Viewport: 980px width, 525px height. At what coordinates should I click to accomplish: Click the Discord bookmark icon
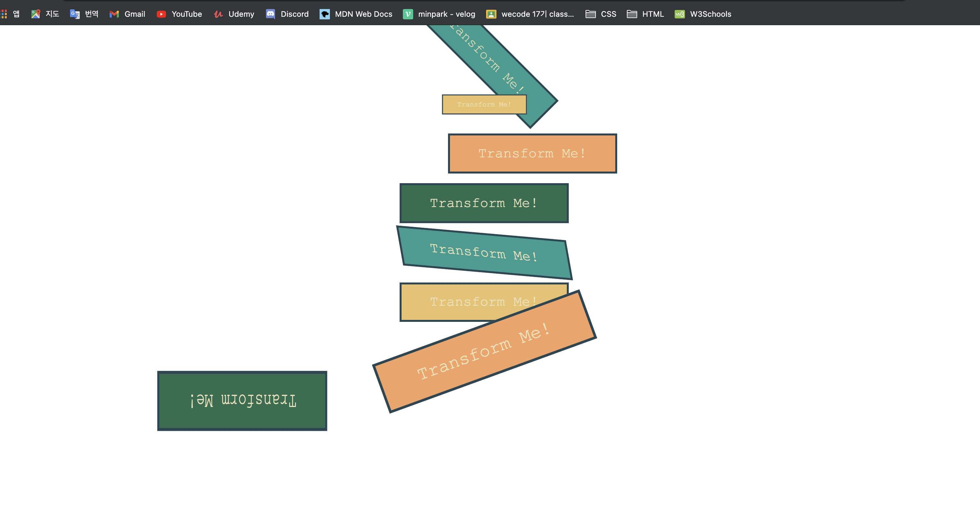coord(270,14)
